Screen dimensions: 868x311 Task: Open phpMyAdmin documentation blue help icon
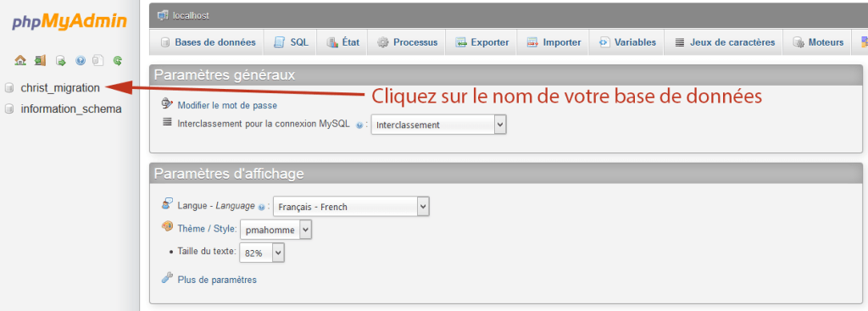tap(81, 60)
